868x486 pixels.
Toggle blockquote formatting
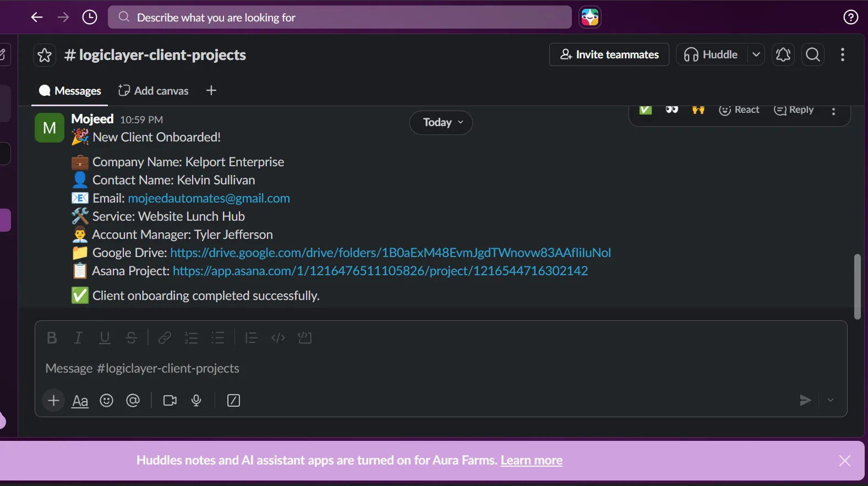[251, 338]
